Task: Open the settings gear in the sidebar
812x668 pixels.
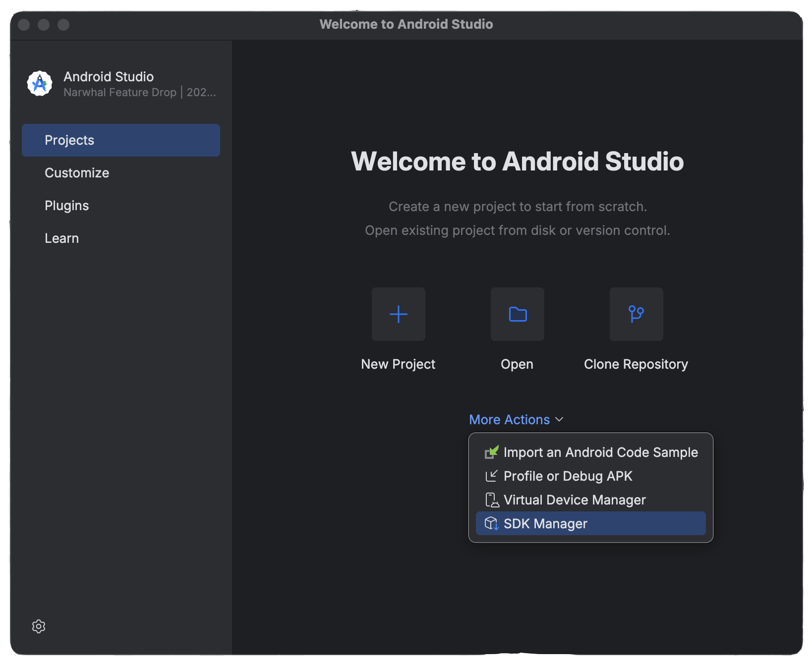Action: pos(39,626)
